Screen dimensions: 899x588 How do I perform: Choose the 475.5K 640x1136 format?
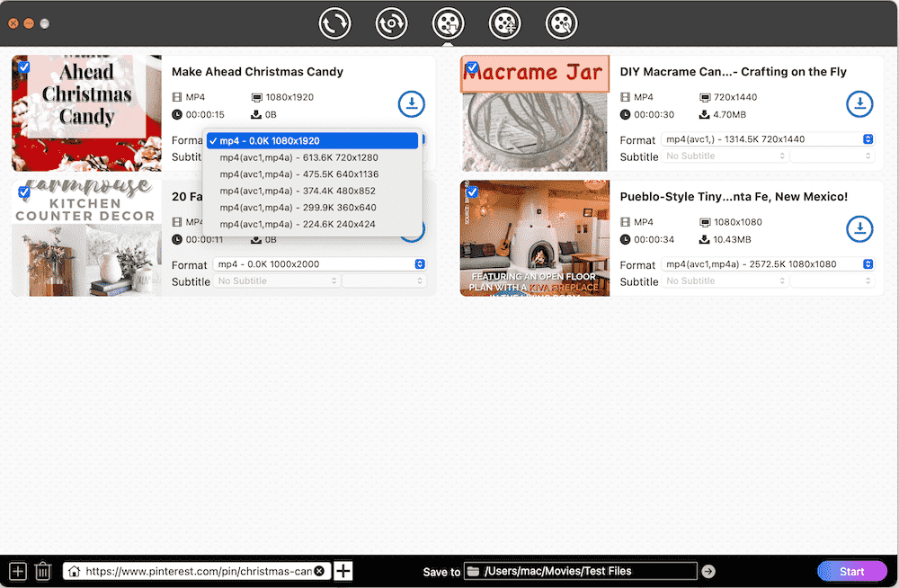point(312,174)
